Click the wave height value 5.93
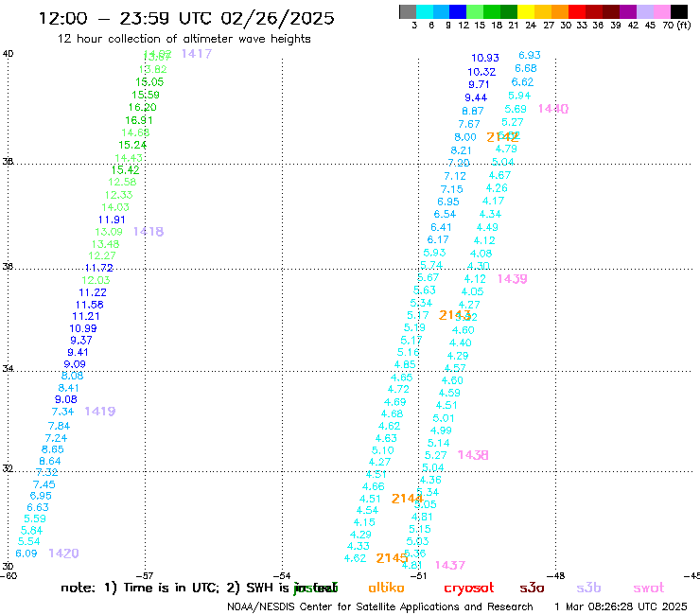 [434, 253]
